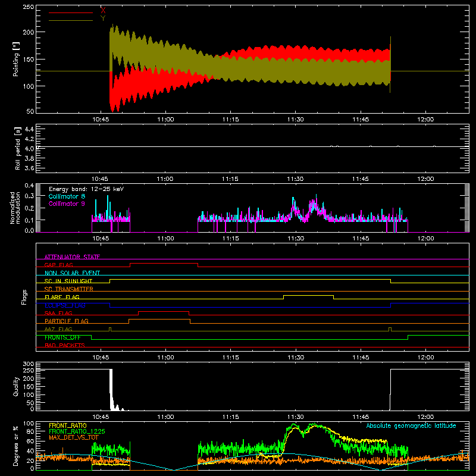Click the raised step of the GAP_FLAG trace
The image size is (476, 476).
(x=164, y=263)
